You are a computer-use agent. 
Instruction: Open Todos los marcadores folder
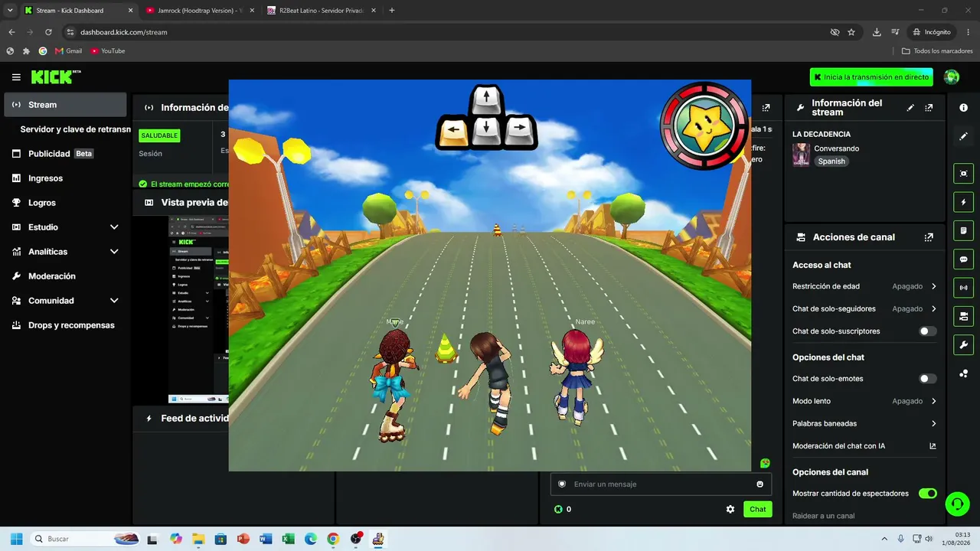[x=937, y=51]
